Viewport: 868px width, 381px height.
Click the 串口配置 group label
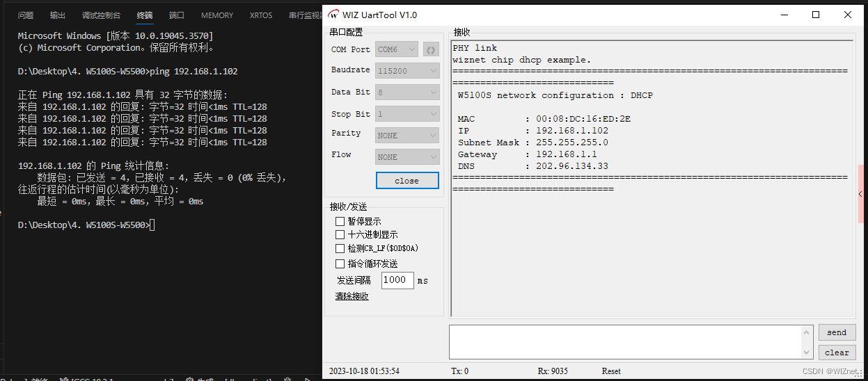(x=346, y=32)
